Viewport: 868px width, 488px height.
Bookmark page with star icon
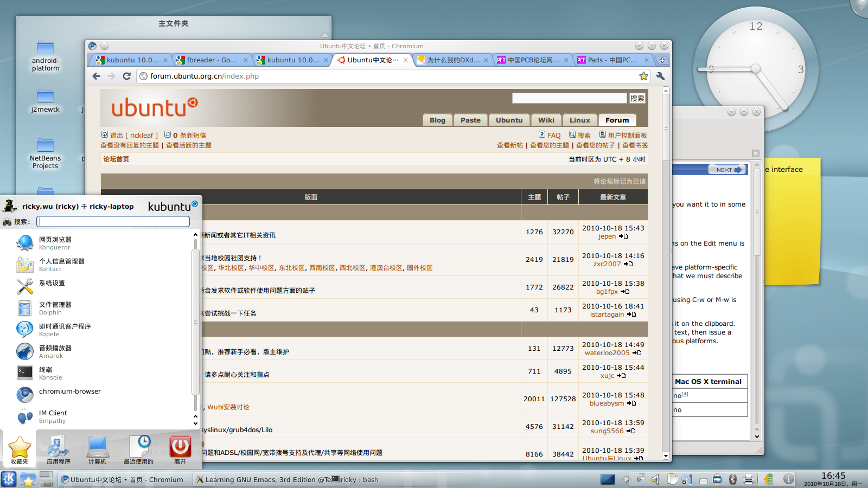point(643,76)
